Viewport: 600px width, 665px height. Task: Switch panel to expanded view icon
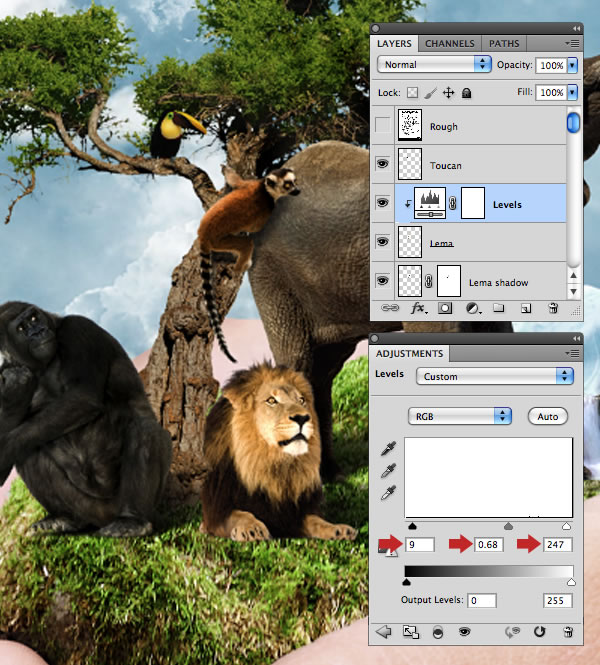[x=410, y=632]
